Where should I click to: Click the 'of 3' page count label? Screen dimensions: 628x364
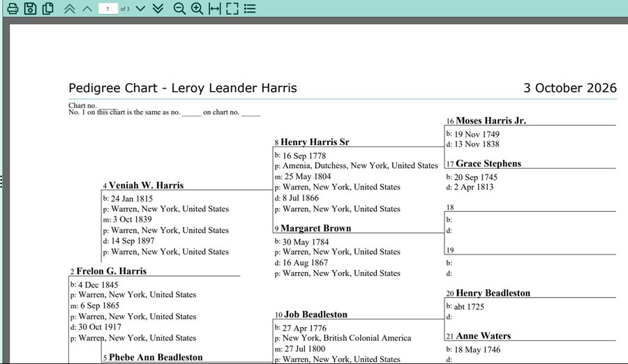[x=125, y=9]
